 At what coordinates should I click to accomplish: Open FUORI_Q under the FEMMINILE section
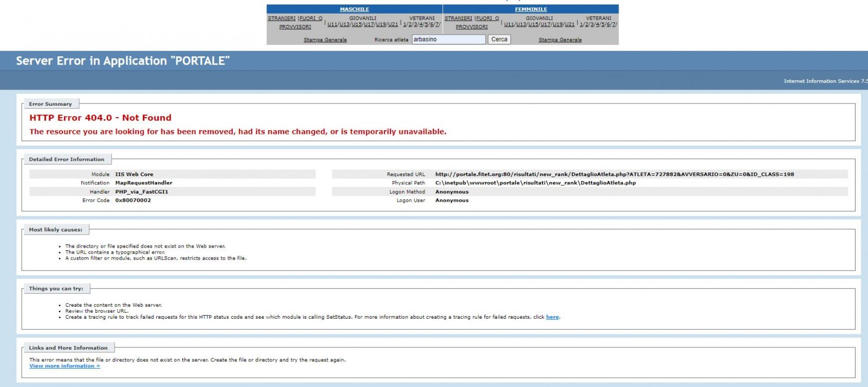(488, 18)
